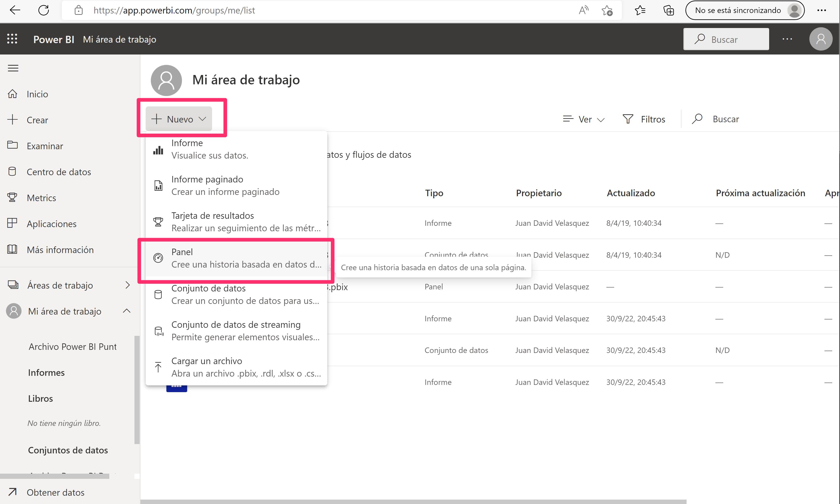Screen dimensions: 840x504
Task: Open the Power BI app launcher grid
Action: (12, 39)
